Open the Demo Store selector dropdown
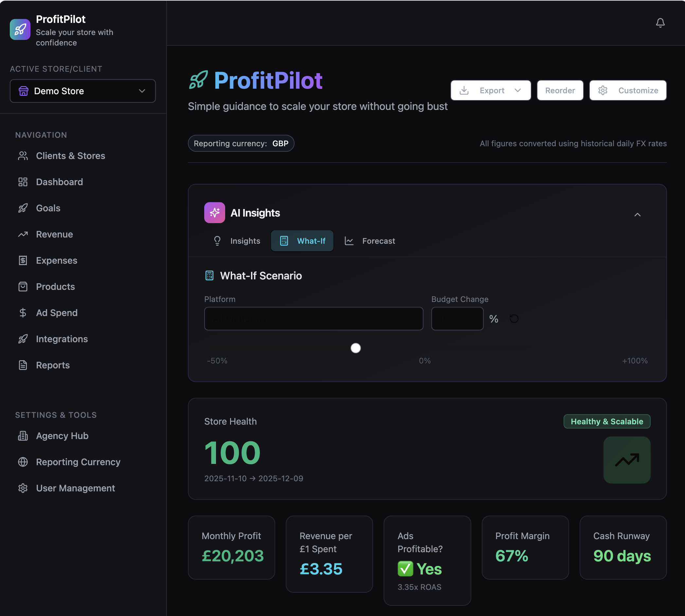The height and width of the screenshot is (616, 685). [x=82, y=91]
